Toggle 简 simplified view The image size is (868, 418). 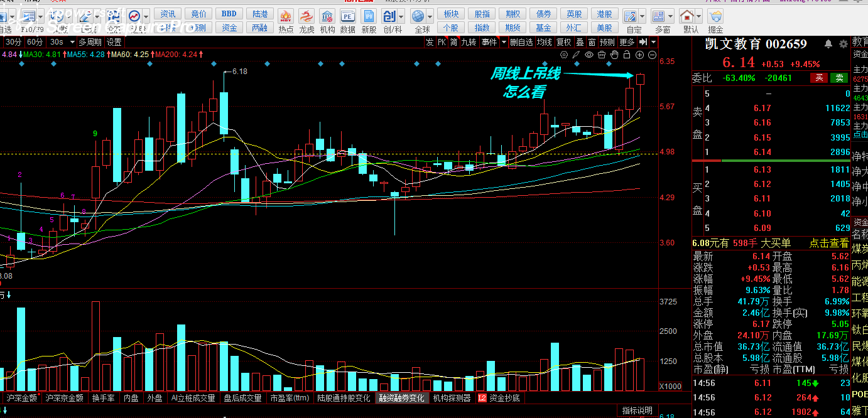453,42
